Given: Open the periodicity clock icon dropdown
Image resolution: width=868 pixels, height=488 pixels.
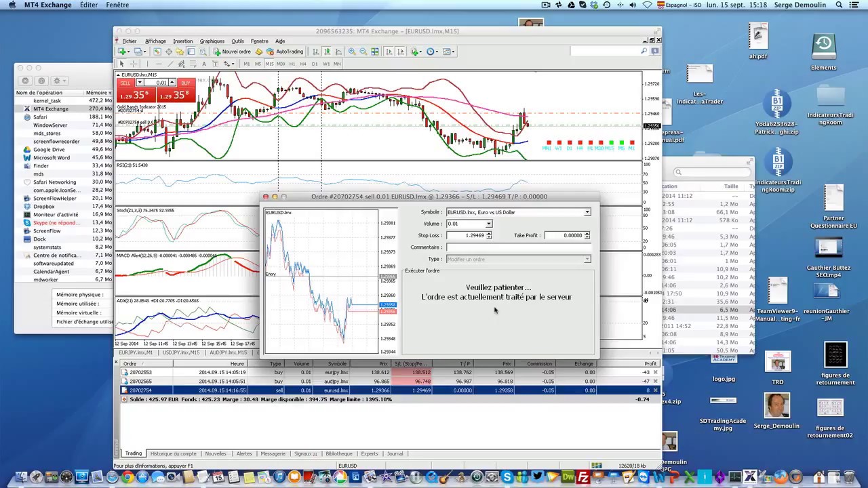Looking at the screenshot, I should (x=433, y=52).
